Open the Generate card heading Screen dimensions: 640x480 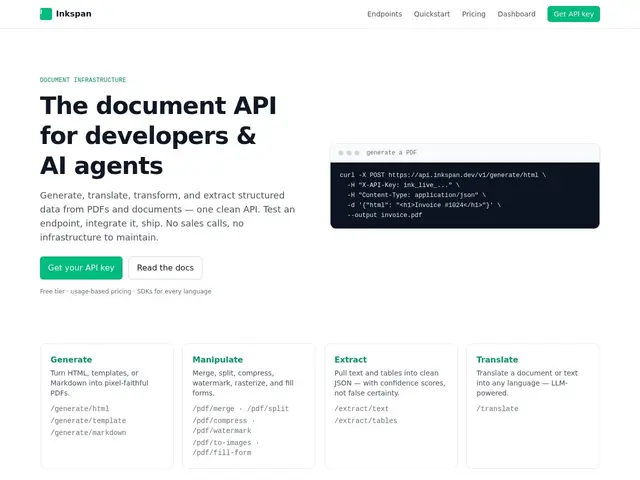coord(71,360)
